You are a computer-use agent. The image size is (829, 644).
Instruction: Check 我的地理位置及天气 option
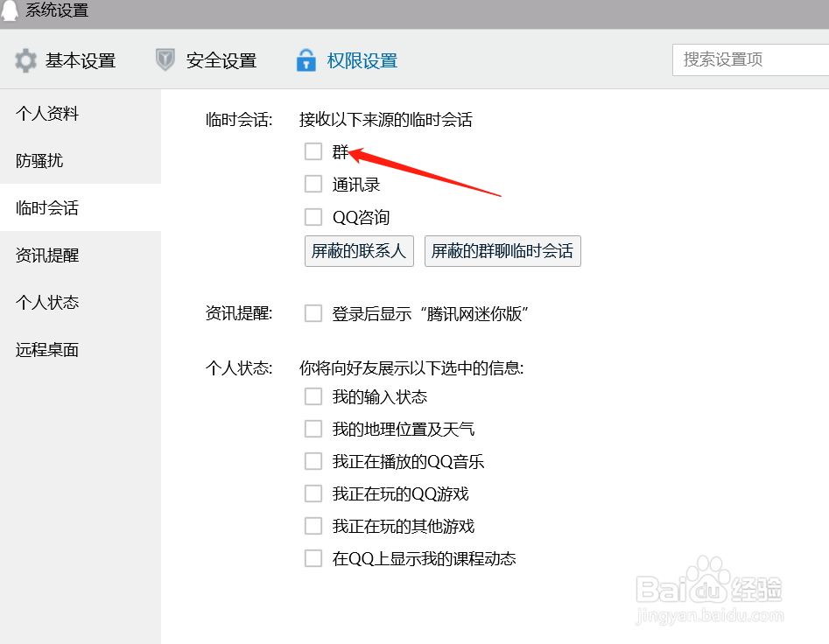click(313, 429)
